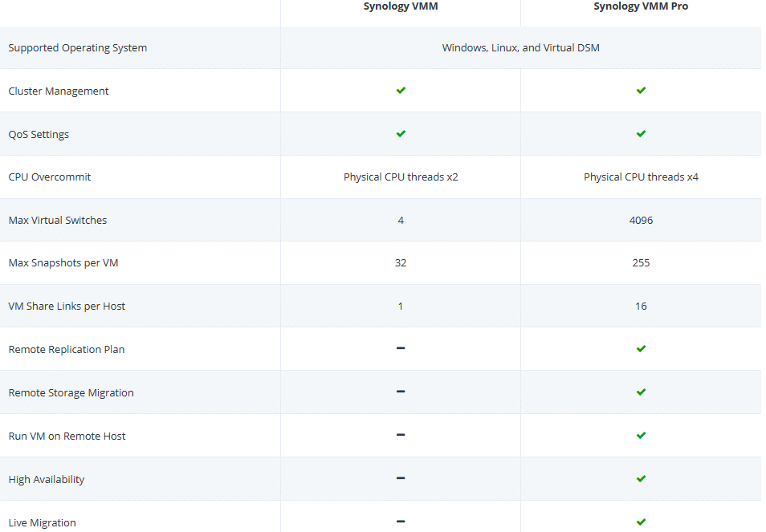Image resolution: width=766 pixels, height=532 pixels.
Task: Click QoS Settings checkmark under VMM Pro
Action: click(x=642, y=134)
